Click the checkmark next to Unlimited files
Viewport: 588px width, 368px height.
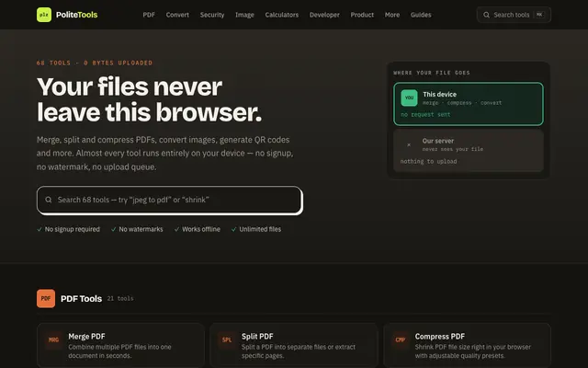click(x=233, y=229)
